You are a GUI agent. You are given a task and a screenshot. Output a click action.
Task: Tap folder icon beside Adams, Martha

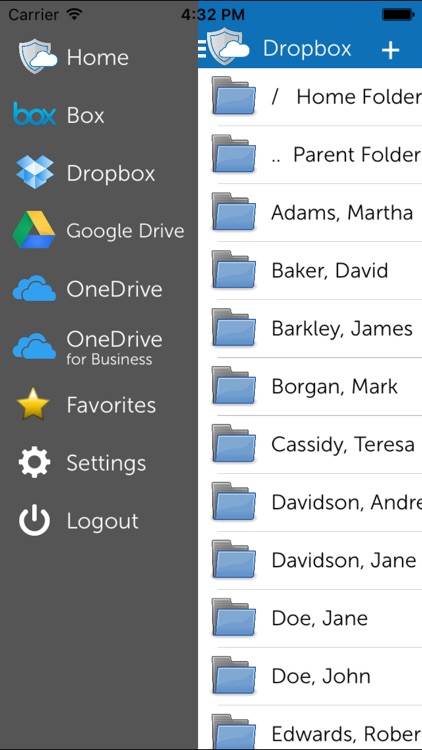(x=234, y=212)
